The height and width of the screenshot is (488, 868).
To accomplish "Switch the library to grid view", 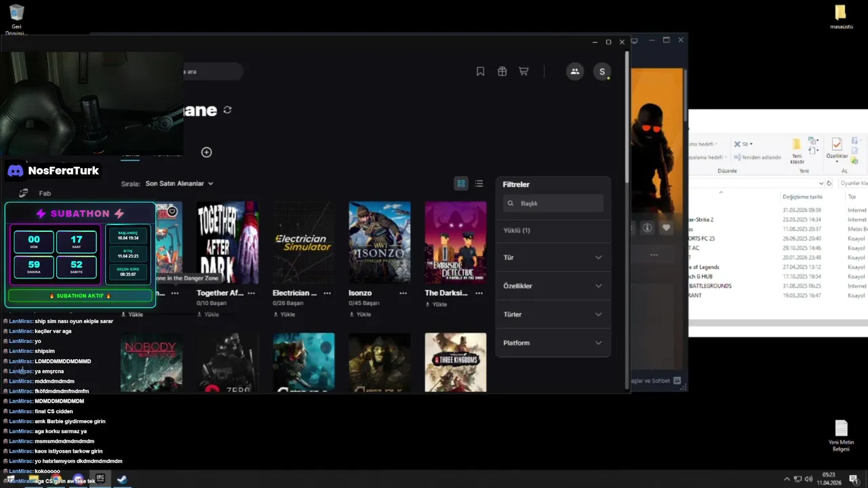I will [x=461, y=184].
